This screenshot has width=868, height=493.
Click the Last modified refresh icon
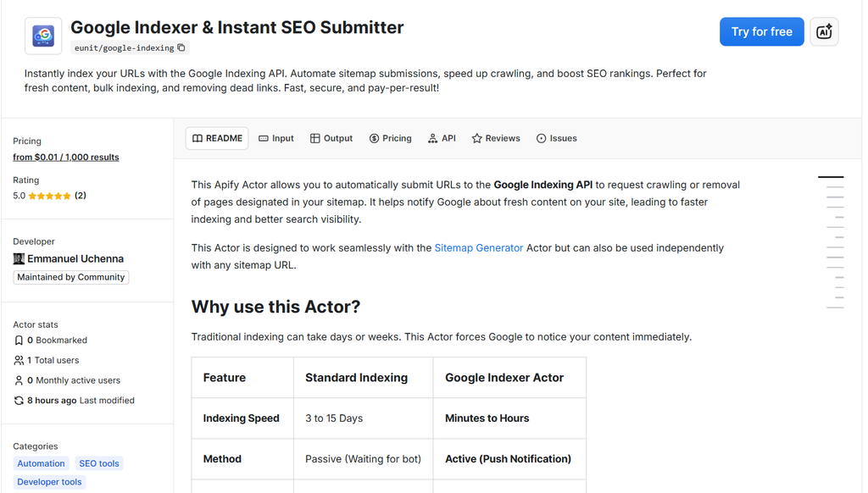point(19,401)
